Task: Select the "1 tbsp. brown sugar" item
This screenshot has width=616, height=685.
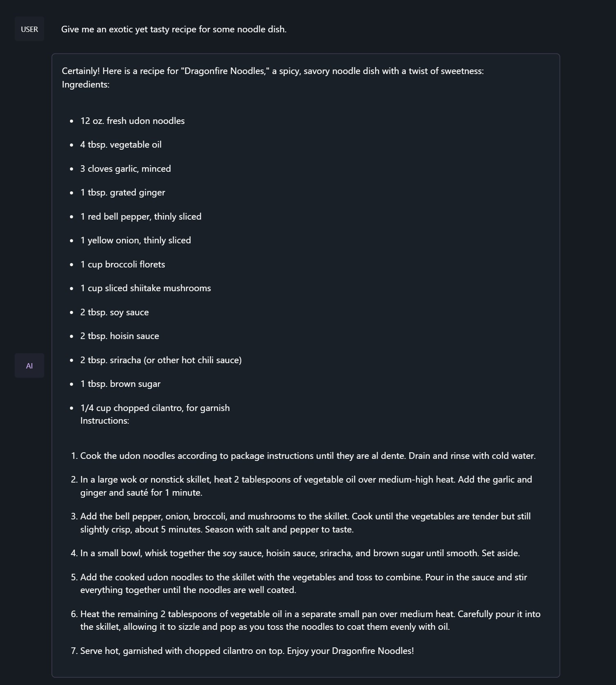Action: (x=120, y=384)
